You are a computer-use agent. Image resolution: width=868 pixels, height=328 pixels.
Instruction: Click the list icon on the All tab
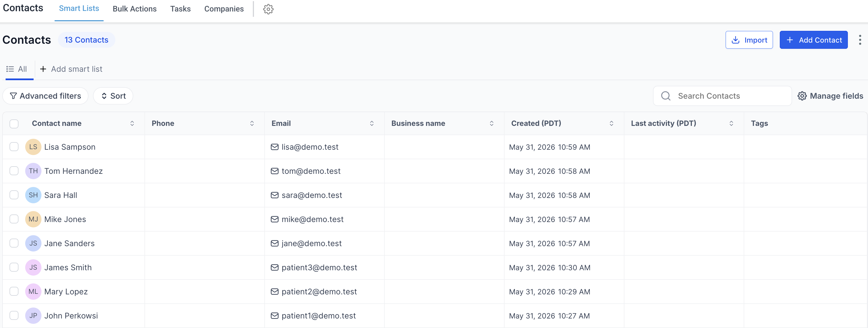tap(10, 69)
